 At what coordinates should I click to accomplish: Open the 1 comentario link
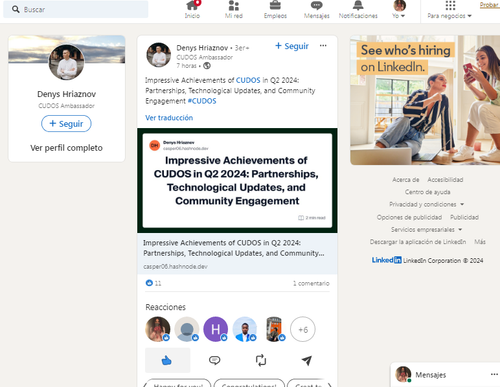(x=311, y=283)
